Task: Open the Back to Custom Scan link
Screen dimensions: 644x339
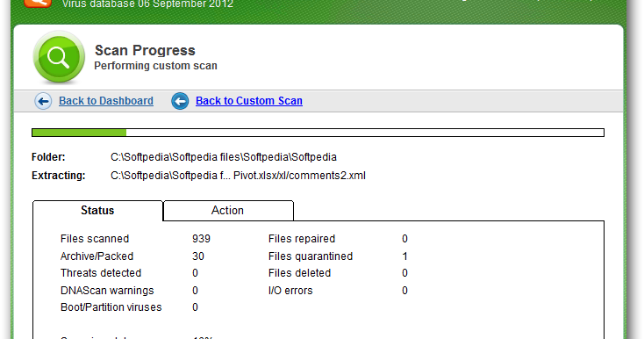Action: (249, 101)
